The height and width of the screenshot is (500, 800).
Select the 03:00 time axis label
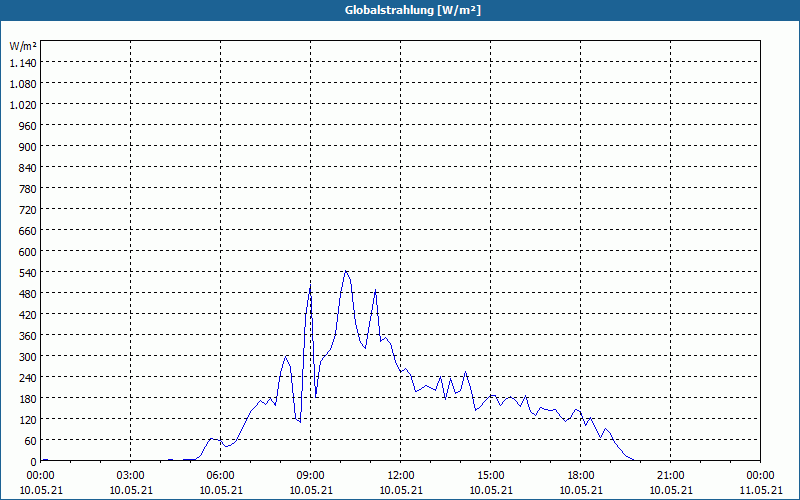(x=131, y=476)
